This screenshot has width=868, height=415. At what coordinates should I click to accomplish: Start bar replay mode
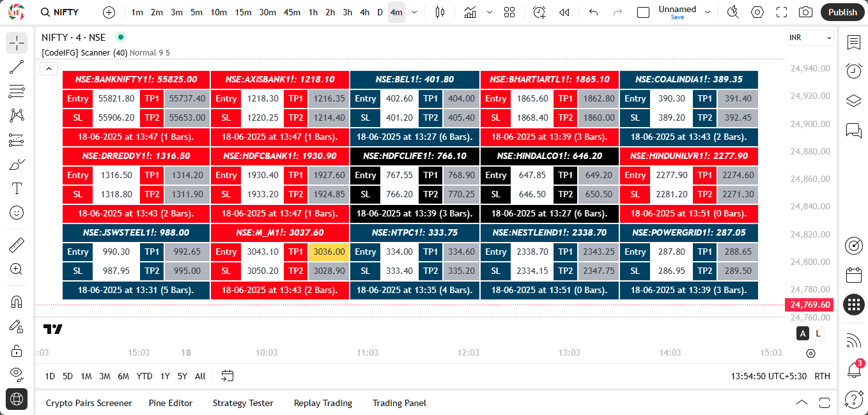pyautogui.click(x=564, y=12)
